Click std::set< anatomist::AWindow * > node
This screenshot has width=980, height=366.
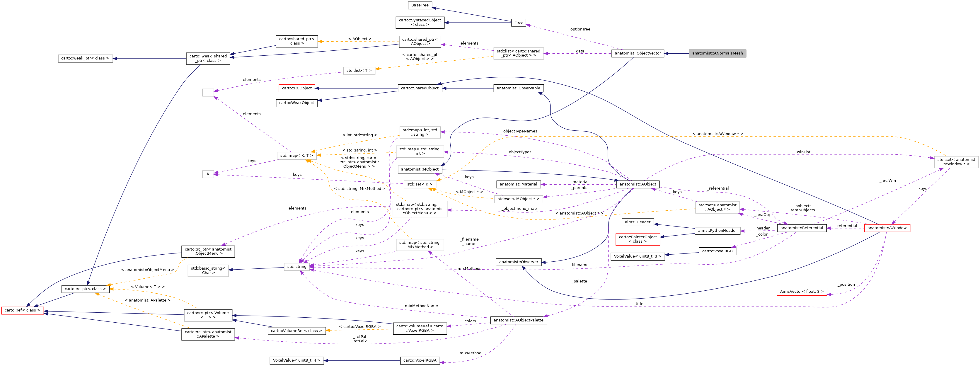tap(956, 162)
